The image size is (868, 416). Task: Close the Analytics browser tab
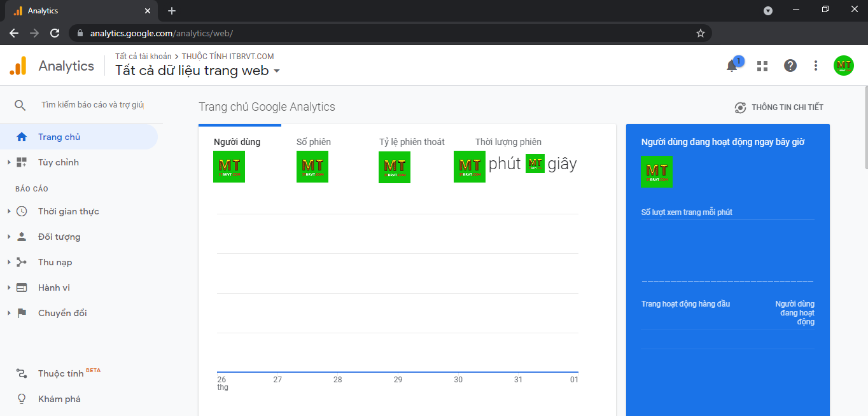(x=148, y=11)
